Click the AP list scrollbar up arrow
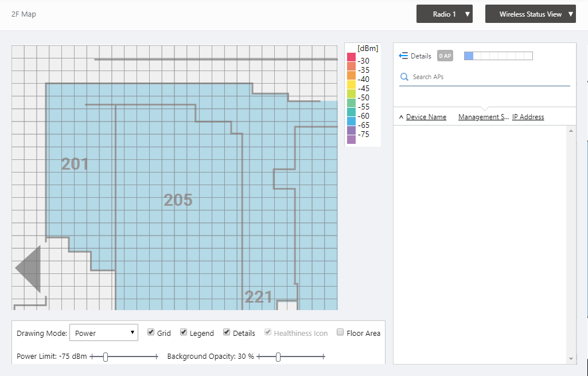588x376 pixels. pos(571,131)
